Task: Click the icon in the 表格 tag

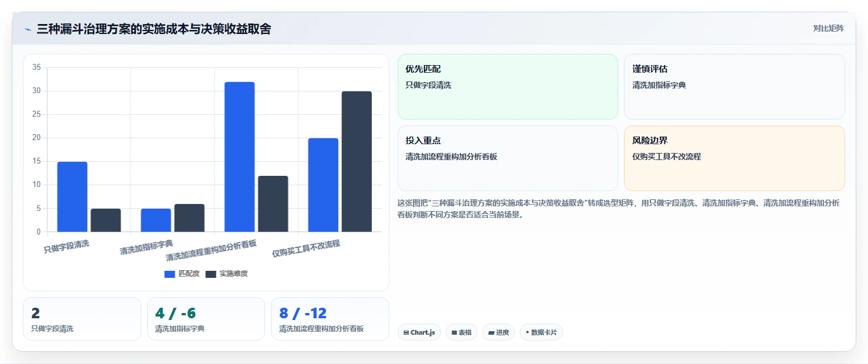Action: point(454,332)
